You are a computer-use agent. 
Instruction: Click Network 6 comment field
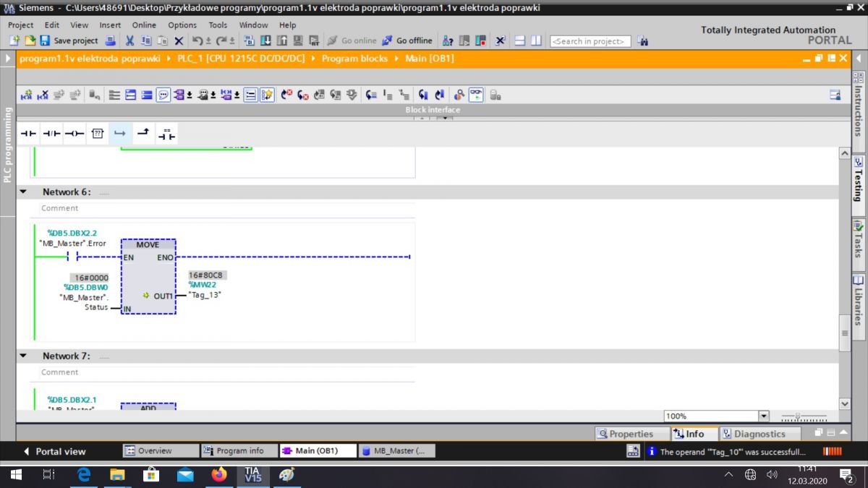click(227, 208)
